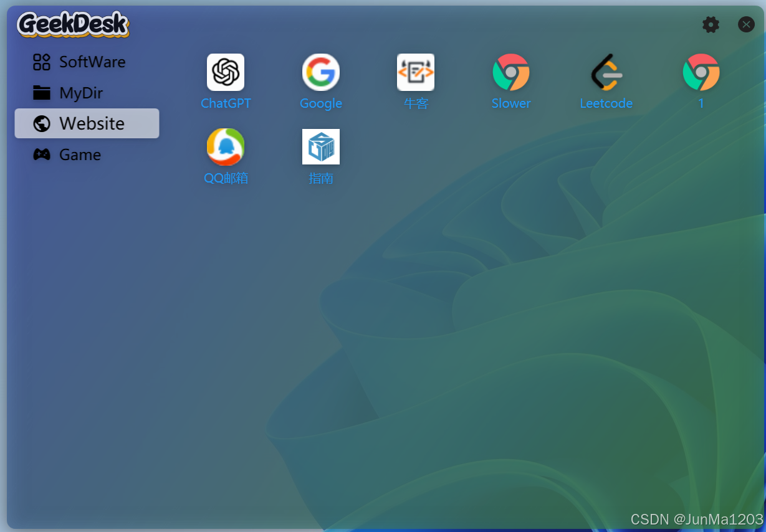Click the Leetcode text label
The image size is (766, 532).
pyautogui.click(x=606, y=103)
